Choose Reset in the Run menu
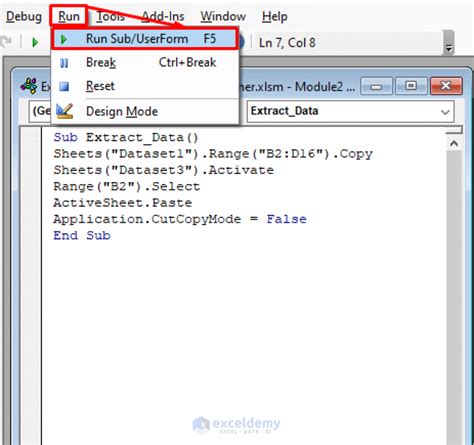 click(144, 86)
